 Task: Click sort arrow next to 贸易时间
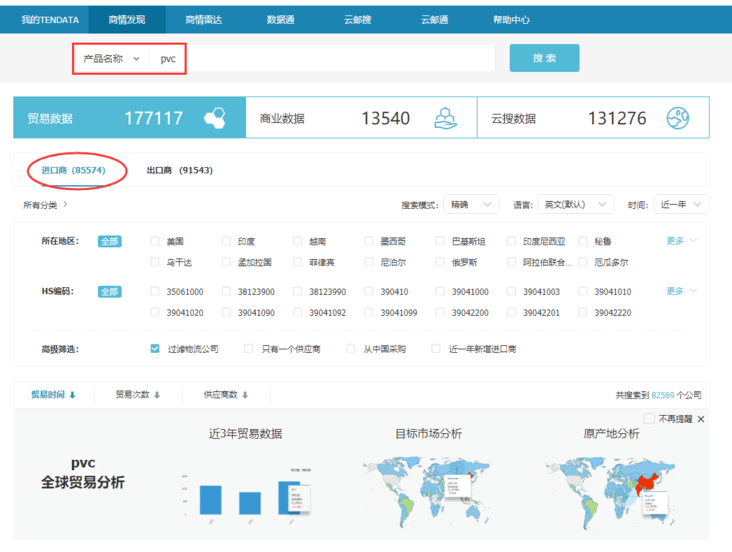(72, 395)
